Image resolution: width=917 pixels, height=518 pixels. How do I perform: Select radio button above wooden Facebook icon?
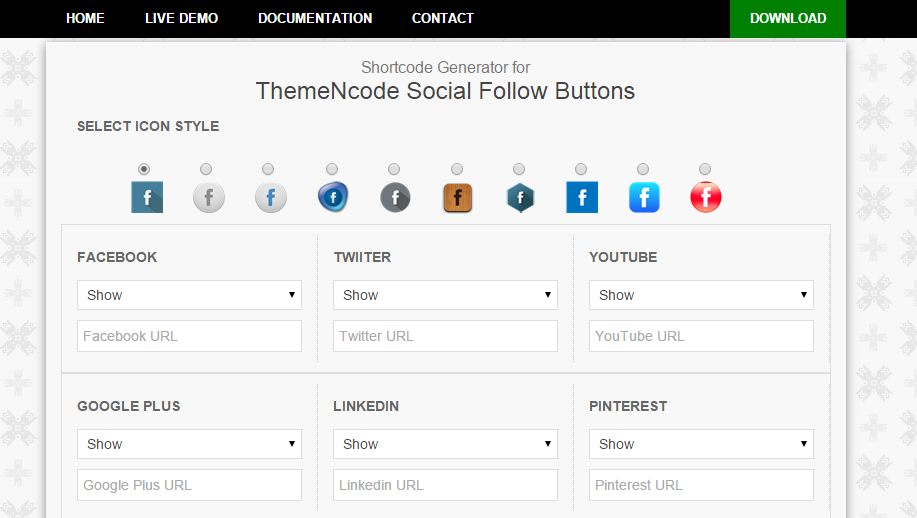457,169
